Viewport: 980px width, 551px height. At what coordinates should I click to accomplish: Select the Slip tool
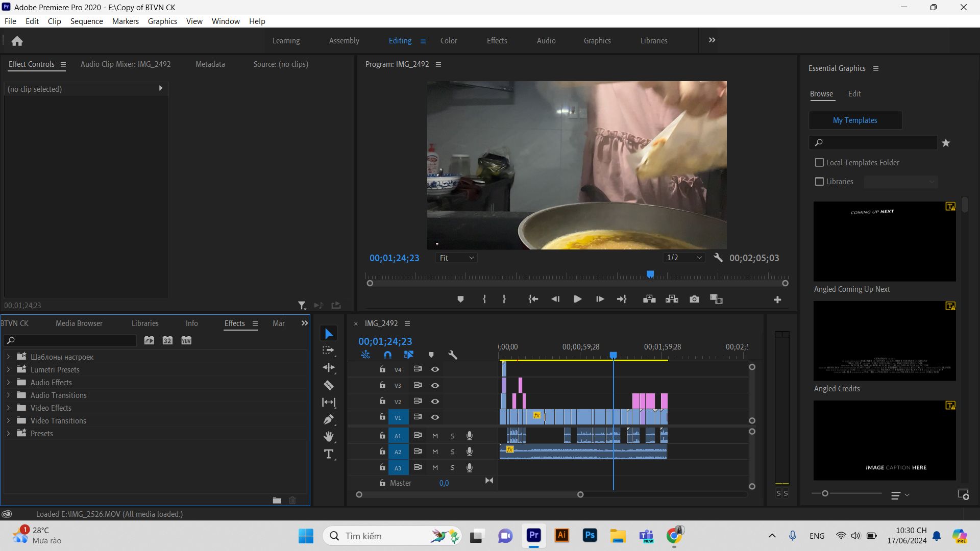coord(329,403)
